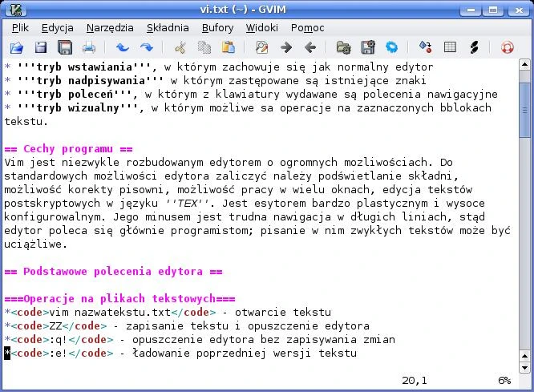Click the heading '===Operacje na plikach tekstowych==='
534x392 pixels.
tap(119, 299)
